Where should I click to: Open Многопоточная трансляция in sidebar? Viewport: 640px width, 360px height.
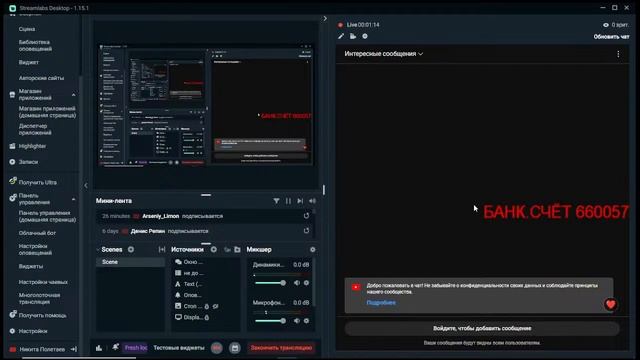tap(39, 298)
